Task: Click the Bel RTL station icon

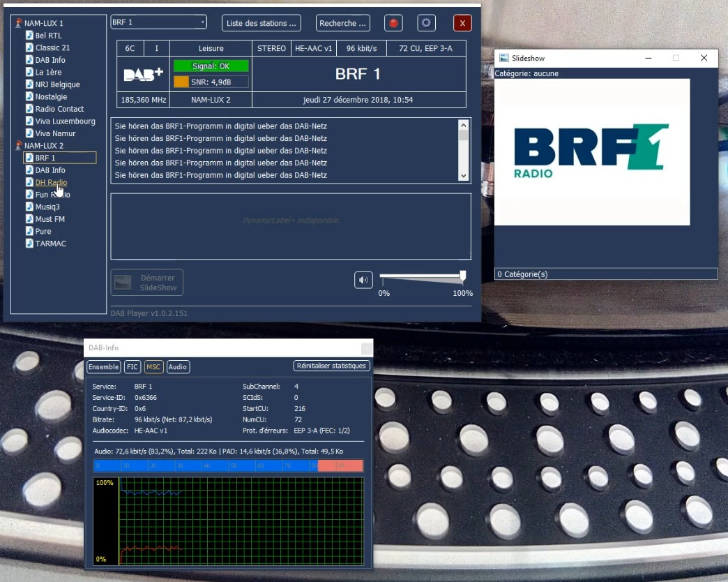Action: (29, 36)
